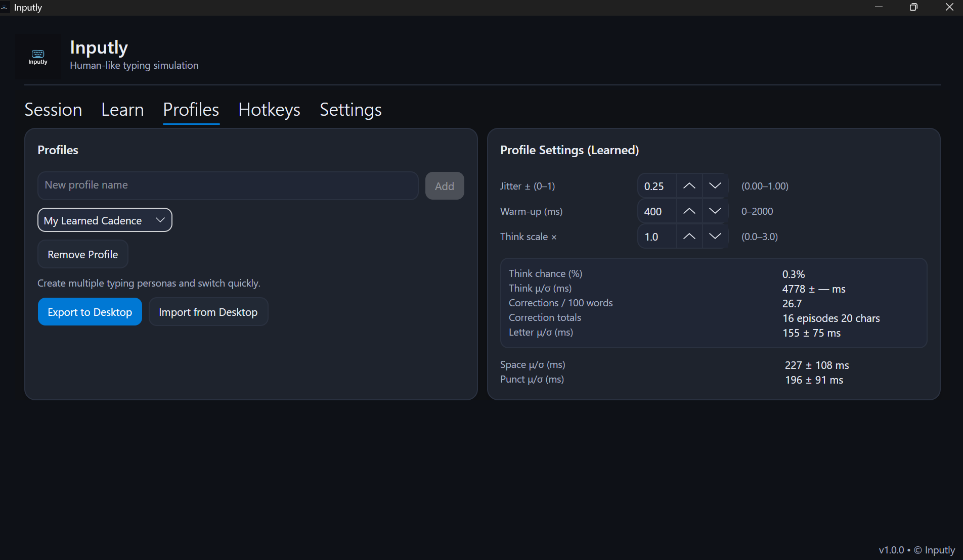
Task: Focus the New profile name field
Action: (x=228, y=185)
